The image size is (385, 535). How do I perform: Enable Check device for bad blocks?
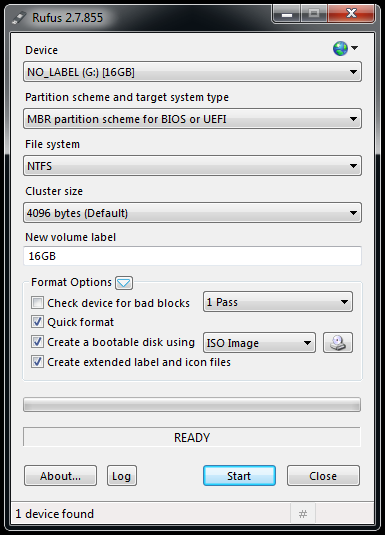tap(37, 302)
